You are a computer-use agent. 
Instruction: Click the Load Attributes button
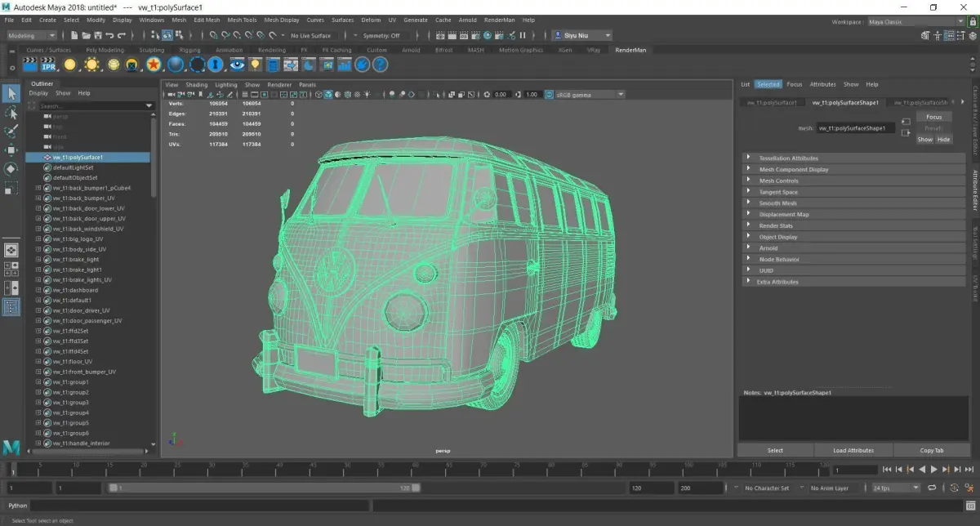click(853, 450)
